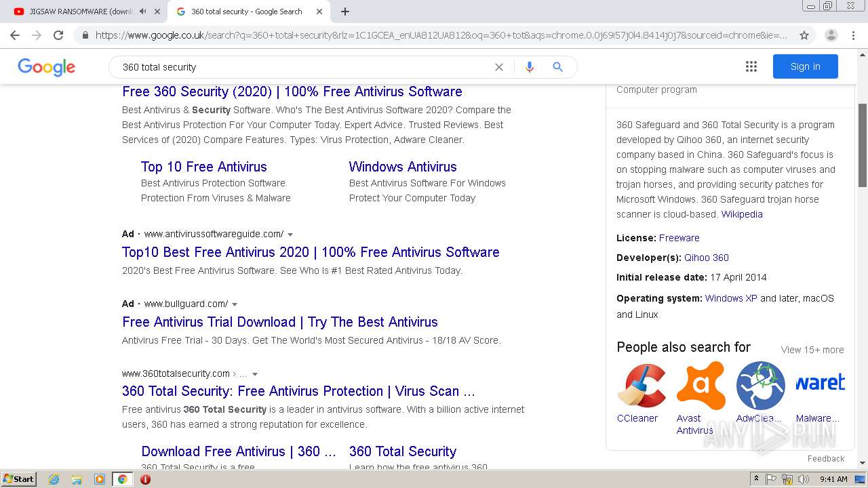
Task: Open Free 360 Security (2020) ad link
Action: tap(292, 91)
